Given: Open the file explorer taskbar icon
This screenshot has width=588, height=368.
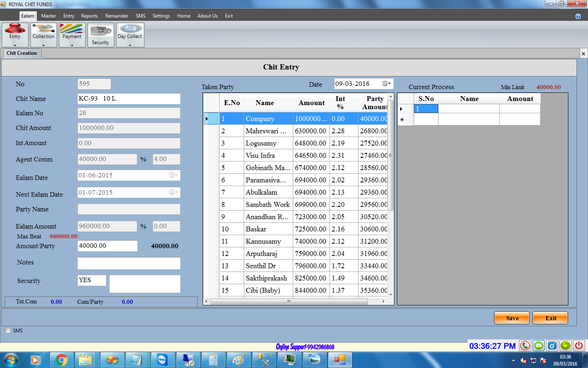Looking at the screenshot, I should [85, 360].
